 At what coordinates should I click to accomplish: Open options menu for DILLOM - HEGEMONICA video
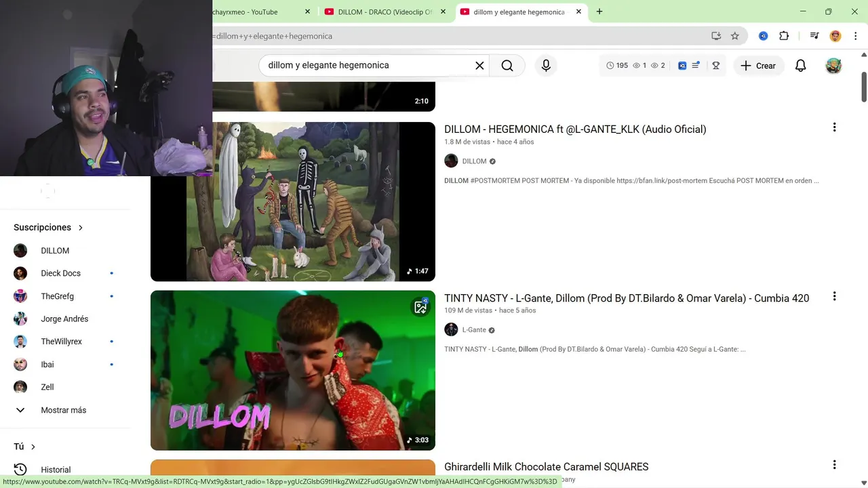click(834, 127)
